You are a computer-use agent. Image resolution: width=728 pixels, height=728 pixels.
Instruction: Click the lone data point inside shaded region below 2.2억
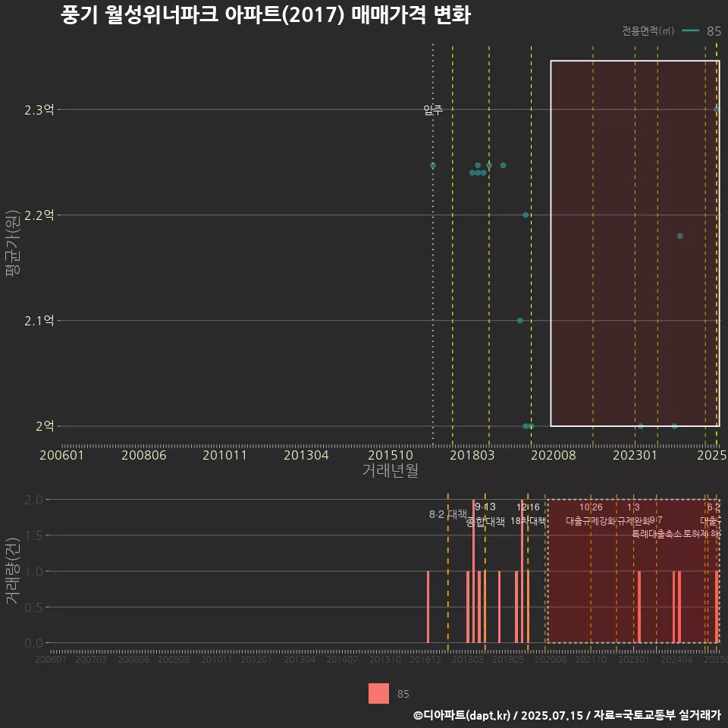(x=679, y=237)
